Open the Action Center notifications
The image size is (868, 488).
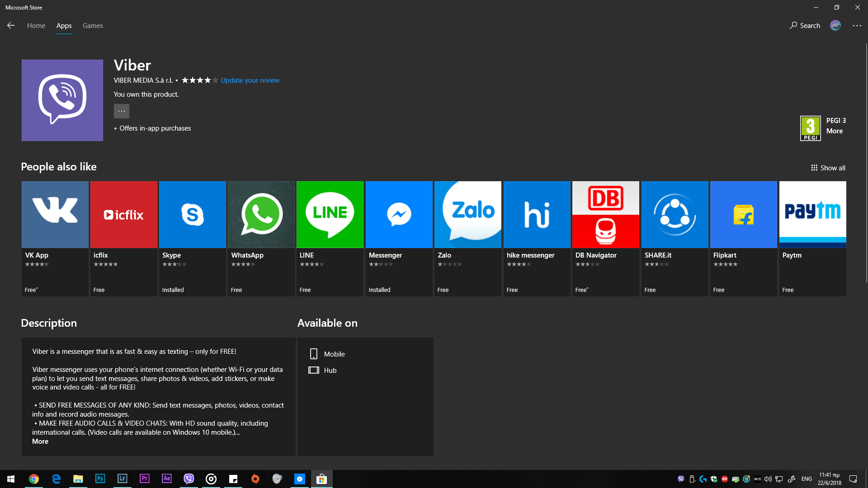853,479
